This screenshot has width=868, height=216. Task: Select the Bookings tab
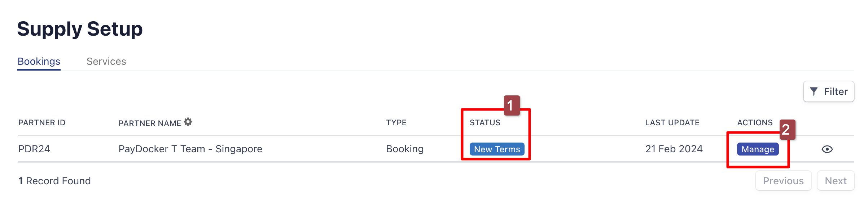39,62
